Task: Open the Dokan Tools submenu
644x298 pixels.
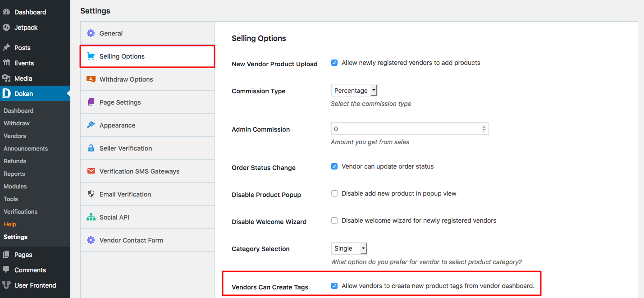Action: 11,199
